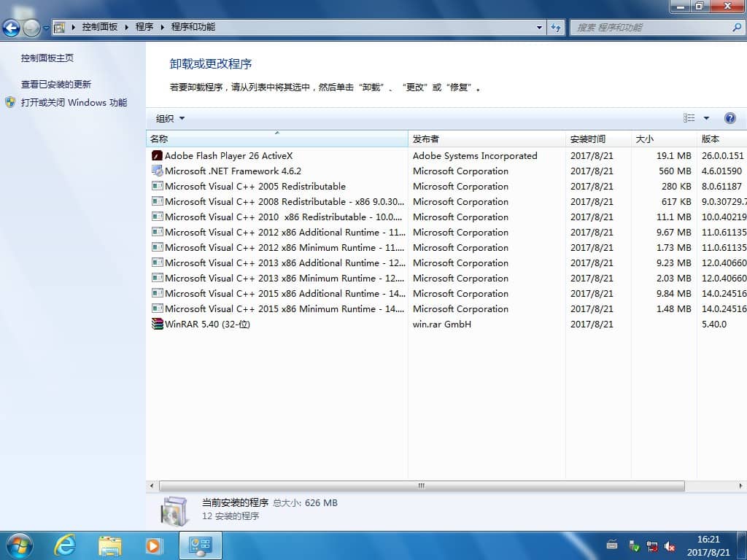
Task: Open Internet Explorer from the taskbar
Action: 65,545
